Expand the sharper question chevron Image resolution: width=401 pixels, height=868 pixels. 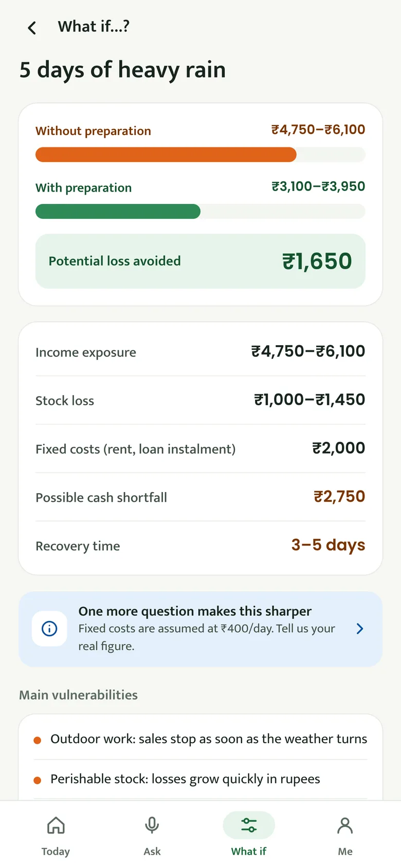pos(360,629)
